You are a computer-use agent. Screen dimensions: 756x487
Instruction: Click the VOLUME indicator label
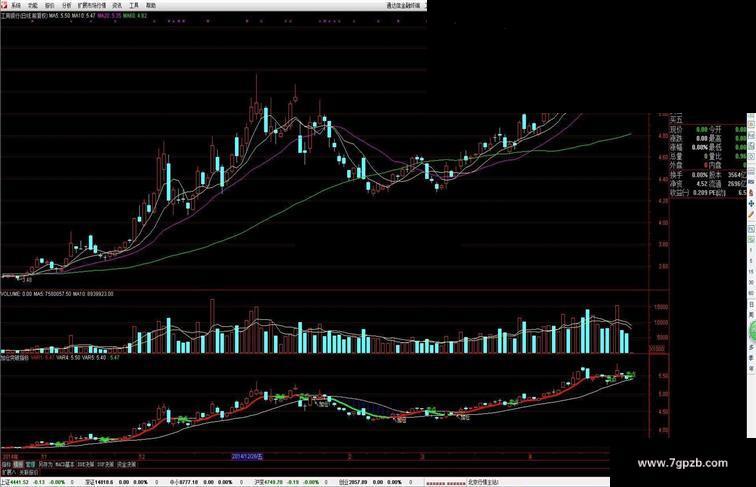tap(16, 294)
